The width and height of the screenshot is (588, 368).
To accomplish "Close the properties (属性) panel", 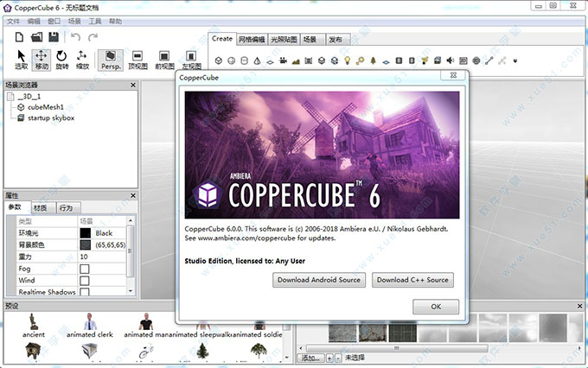I will 133,195.
